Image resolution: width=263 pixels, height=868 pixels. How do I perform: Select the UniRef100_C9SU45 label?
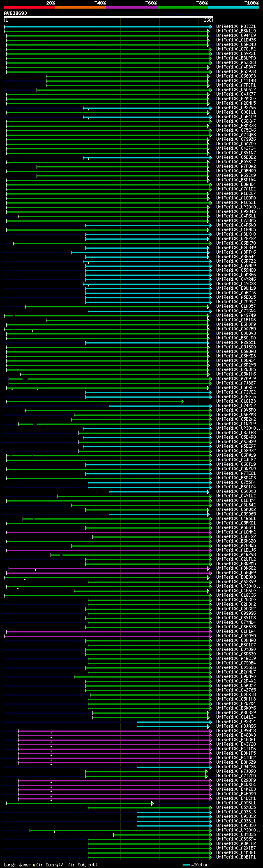(236, 212)
